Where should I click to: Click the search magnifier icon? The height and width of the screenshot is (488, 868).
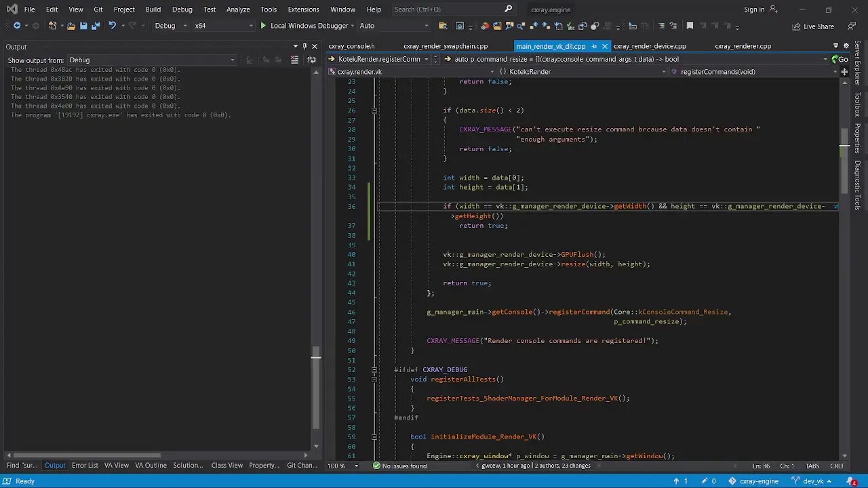(x=509, y=9)
